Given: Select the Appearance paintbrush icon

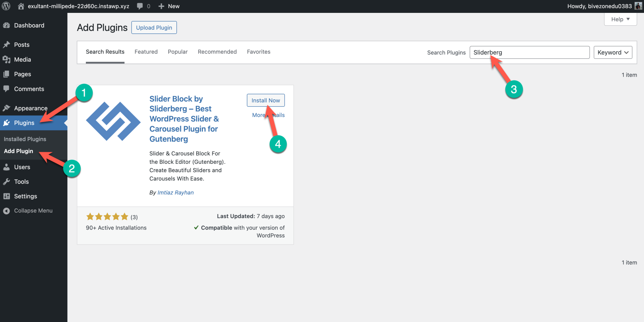Looking at the screenshot, I should (x=7, y=108).
